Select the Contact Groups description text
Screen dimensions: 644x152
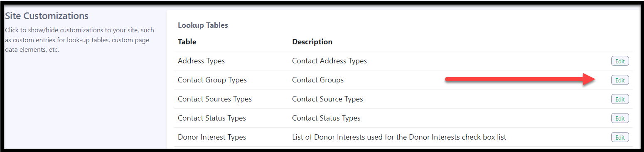(318, 80)
